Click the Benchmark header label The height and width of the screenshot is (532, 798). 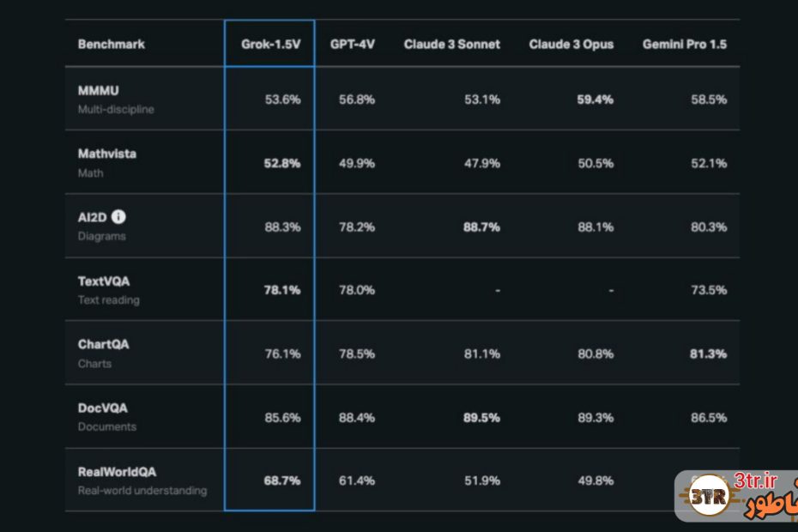pyautogui.click(x=112, y=44)
